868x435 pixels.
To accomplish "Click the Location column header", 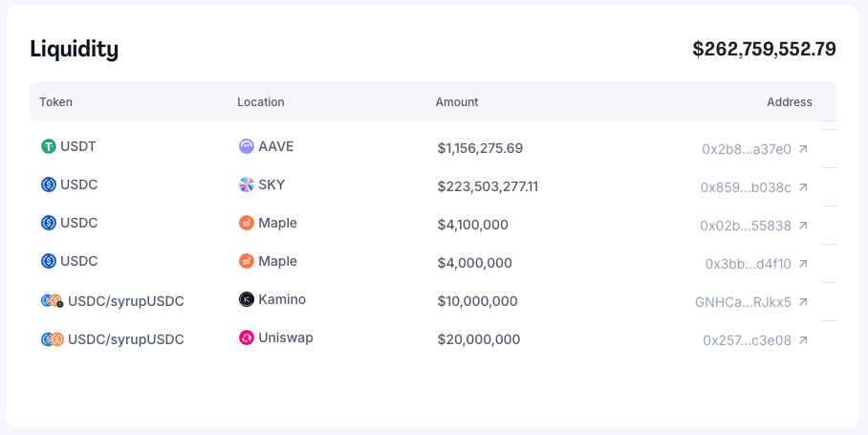I will [261, 102].
